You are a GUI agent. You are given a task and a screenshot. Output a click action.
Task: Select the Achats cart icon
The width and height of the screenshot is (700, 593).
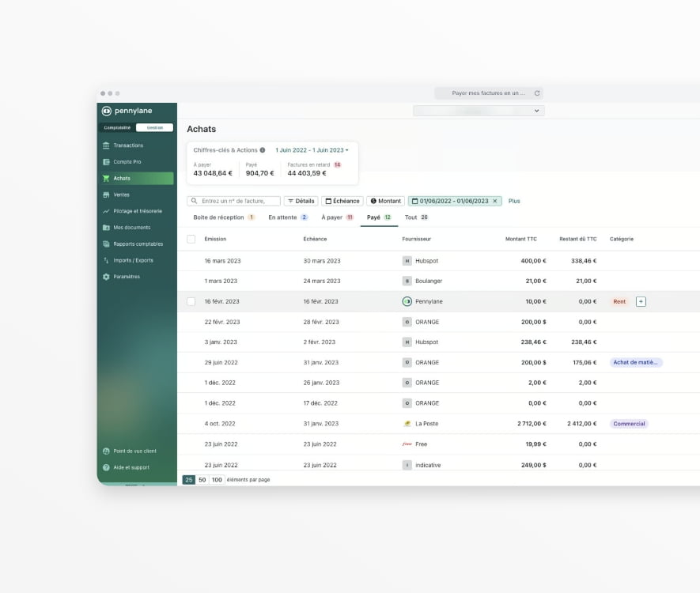pyautogui.click(x=106, y=179)
